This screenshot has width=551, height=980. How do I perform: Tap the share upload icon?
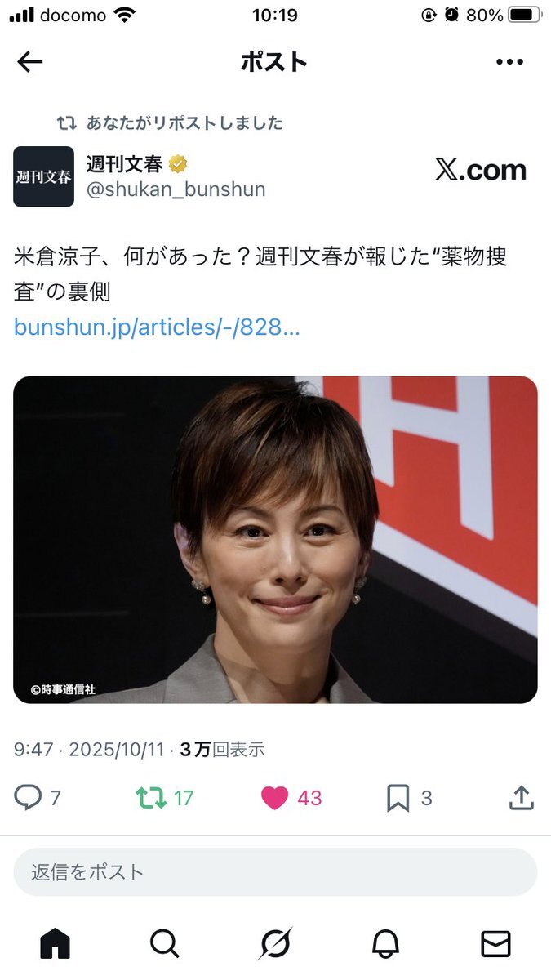pos(521,798)
